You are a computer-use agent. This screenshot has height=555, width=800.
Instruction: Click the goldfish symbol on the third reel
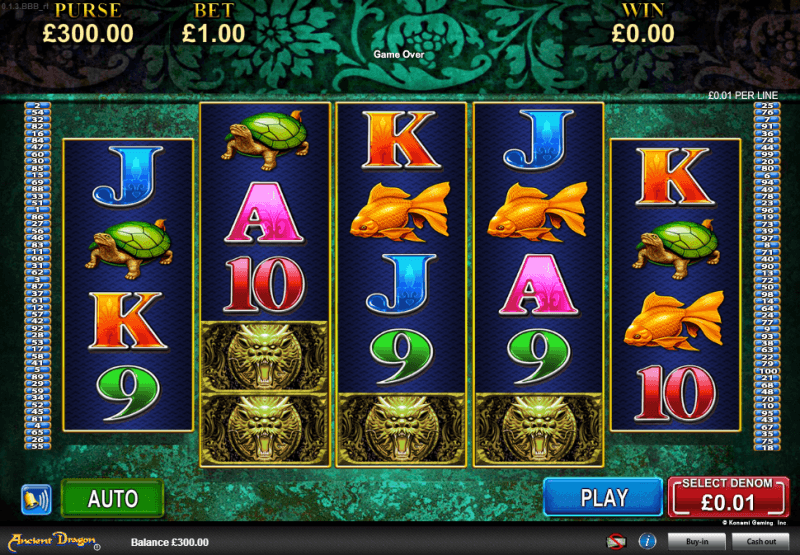[x=401, y=212]
